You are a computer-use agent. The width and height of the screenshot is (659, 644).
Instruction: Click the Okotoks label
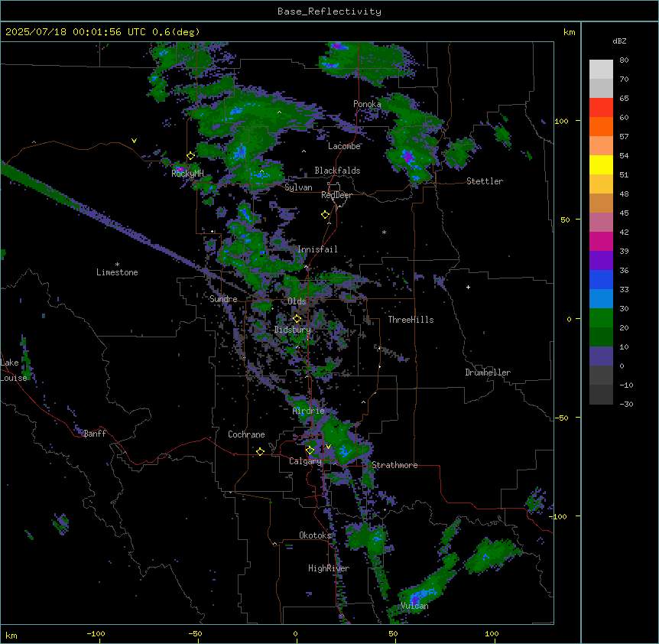(x=315, y=535)
